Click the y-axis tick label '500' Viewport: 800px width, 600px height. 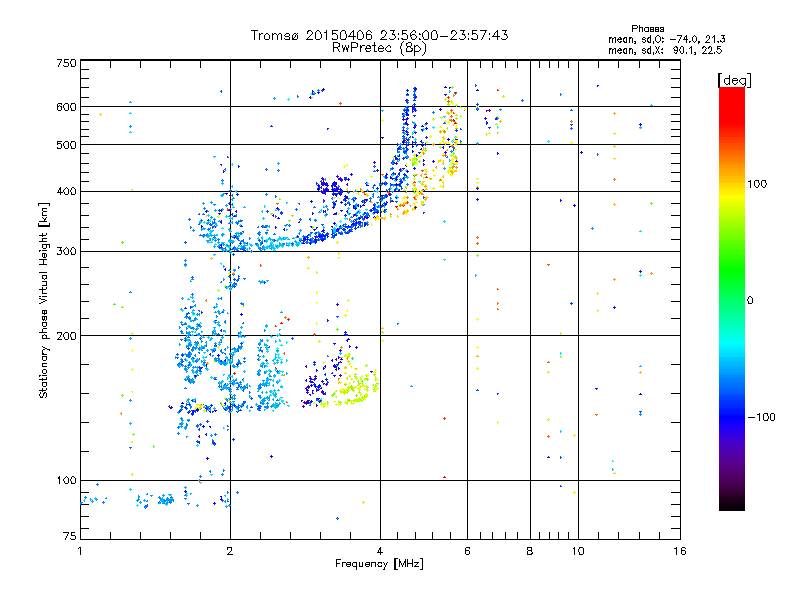(66, 145)
